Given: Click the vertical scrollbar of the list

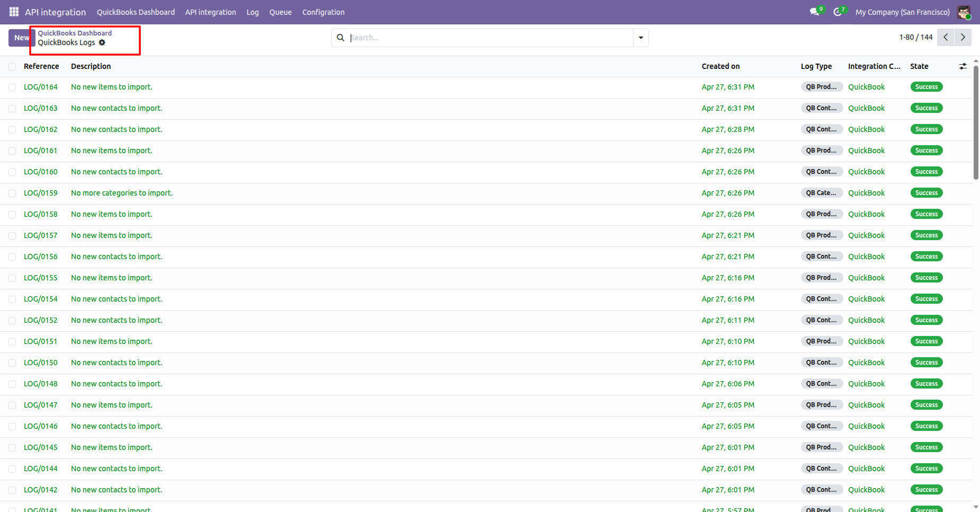Looking at the screenshot, I should (976, 123).
